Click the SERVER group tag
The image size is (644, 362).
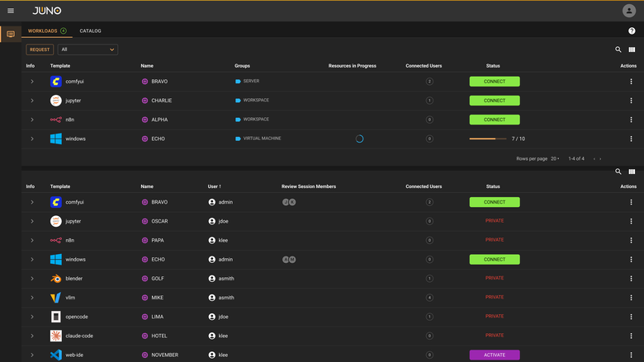(247, 81)
